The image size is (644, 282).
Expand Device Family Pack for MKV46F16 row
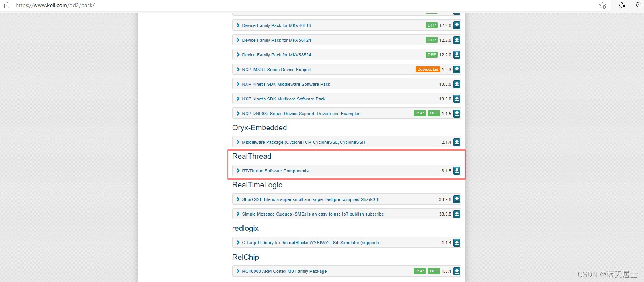coord(238,25)
